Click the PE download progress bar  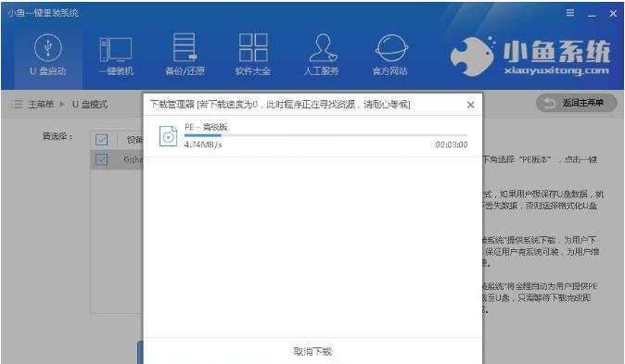(x=325, y=135)
